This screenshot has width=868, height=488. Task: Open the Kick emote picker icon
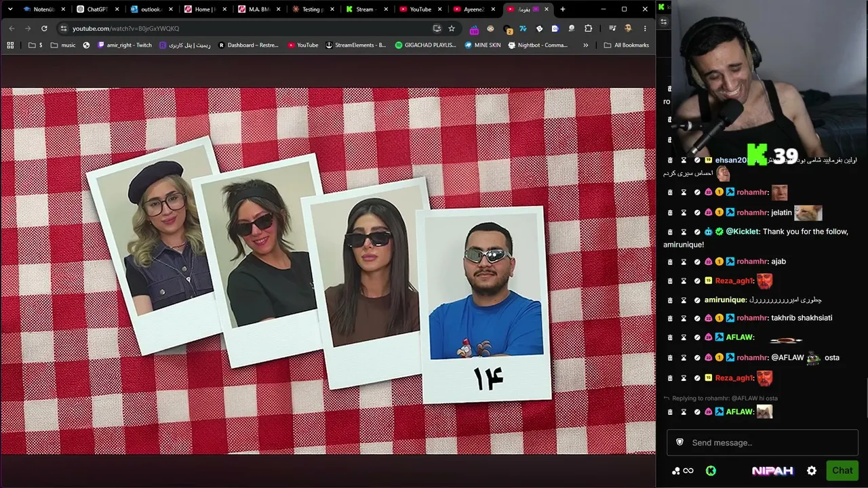(711, 470)
